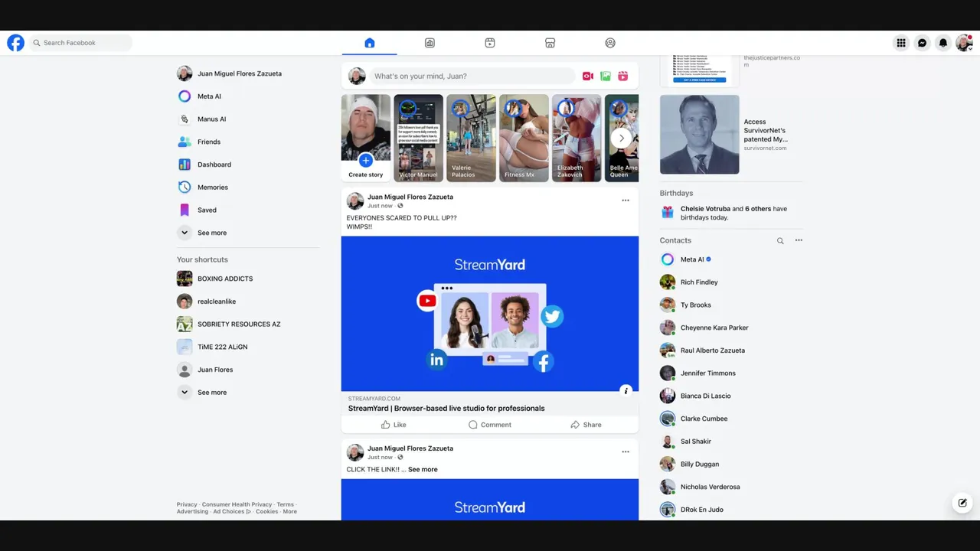Like the first StreamYard post
The image size is (980, 551).
click(x=394, y=425)
